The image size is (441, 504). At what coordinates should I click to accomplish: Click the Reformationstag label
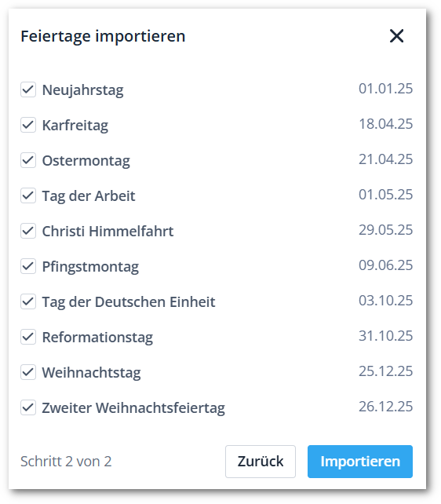[x=97, y=338]
